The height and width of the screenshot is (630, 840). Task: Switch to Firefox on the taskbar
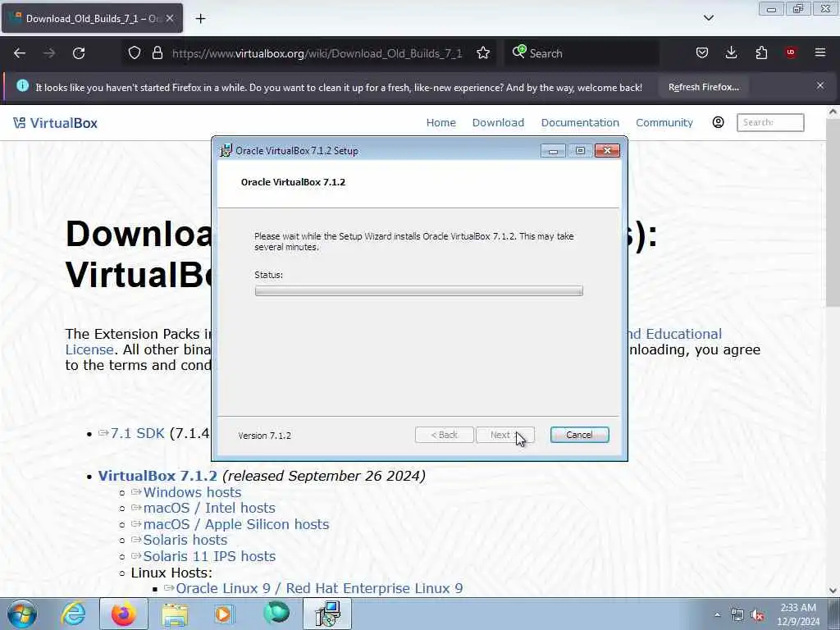click(x=123, y=614)
